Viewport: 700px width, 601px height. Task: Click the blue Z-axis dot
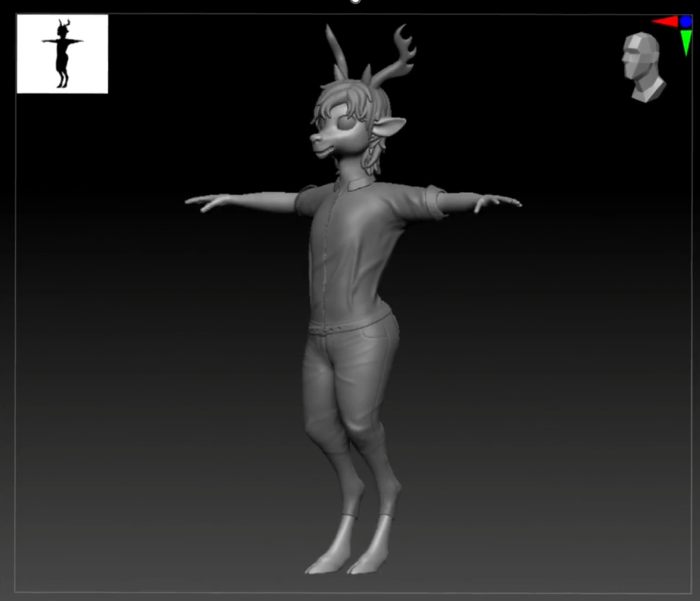tap(686, 21)
